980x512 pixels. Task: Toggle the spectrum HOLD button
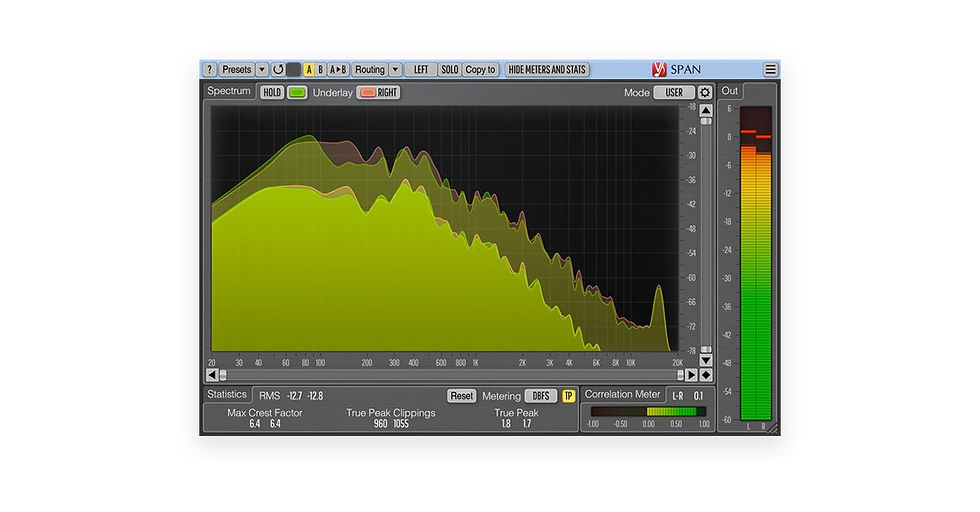(x=272, y=93)
